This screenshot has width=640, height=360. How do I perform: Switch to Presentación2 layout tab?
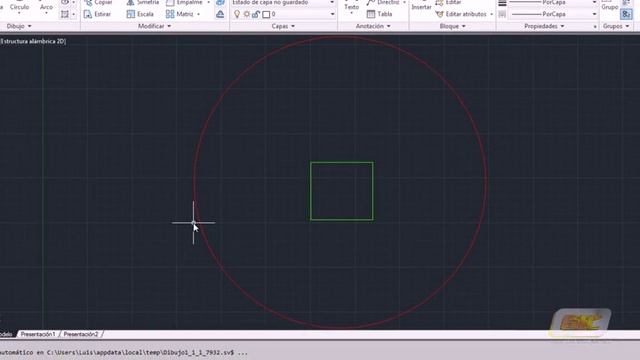tap(81, 334)
